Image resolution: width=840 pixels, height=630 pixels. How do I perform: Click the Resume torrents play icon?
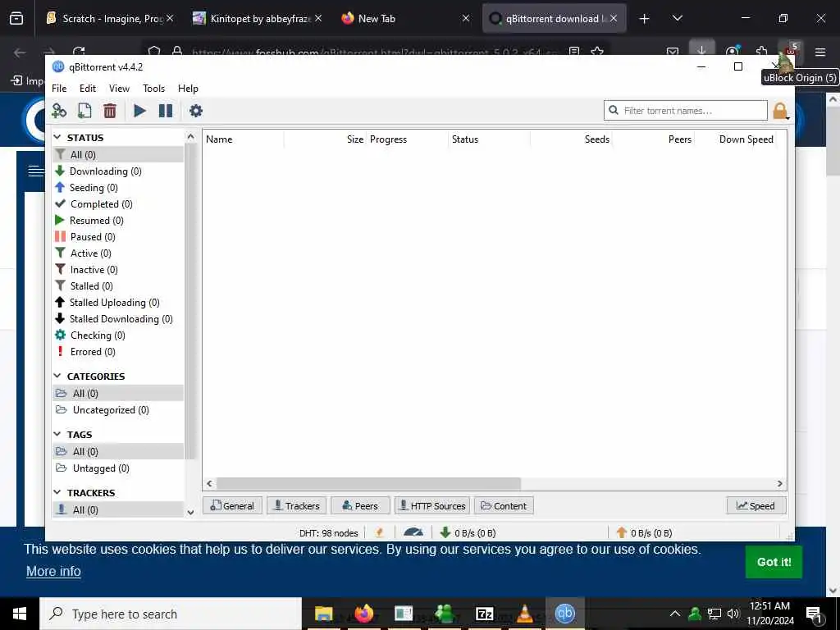[x=139, y=111]
